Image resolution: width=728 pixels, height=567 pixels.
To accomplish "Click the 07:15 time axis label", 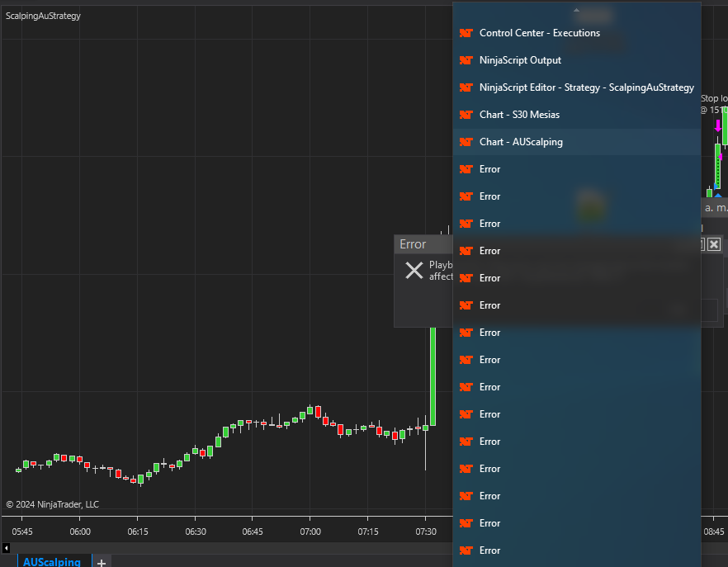I will pos(368,532).
